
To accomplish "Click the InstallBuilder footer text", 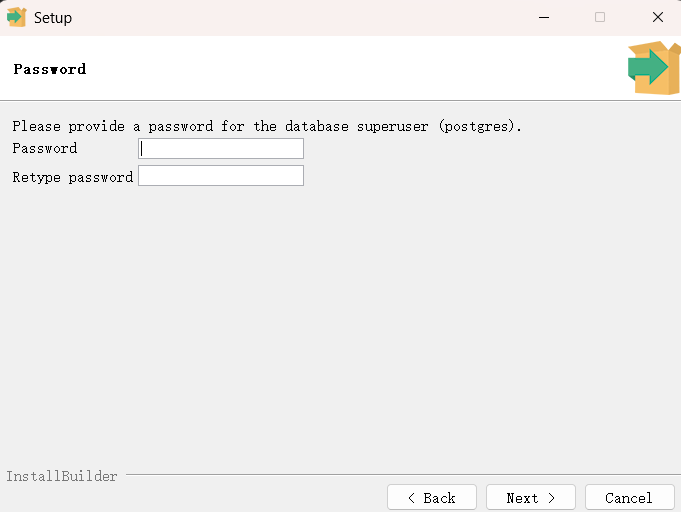I will click(62, 476).
